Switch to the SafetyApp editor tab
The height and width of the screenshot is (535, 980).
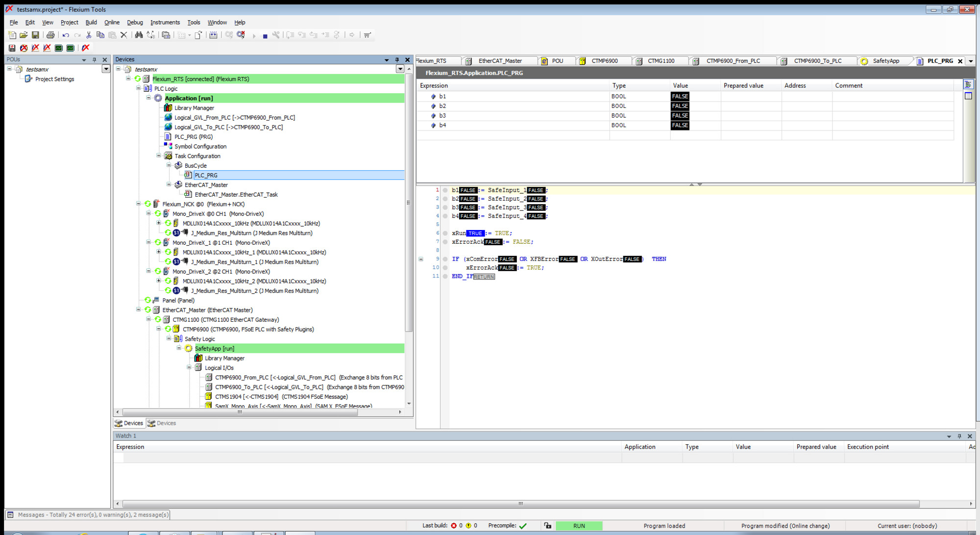point(885,61)
